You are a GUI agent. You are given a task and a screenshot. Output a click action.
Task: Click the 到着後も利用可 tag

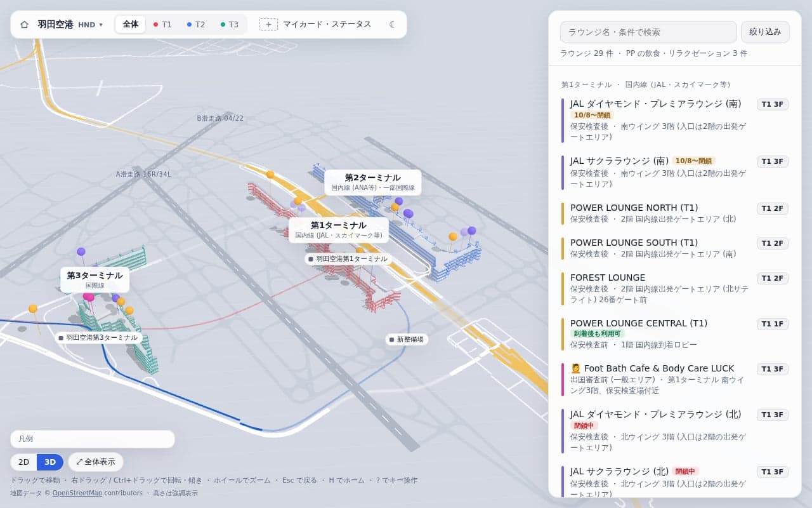(x=598, y=333)
